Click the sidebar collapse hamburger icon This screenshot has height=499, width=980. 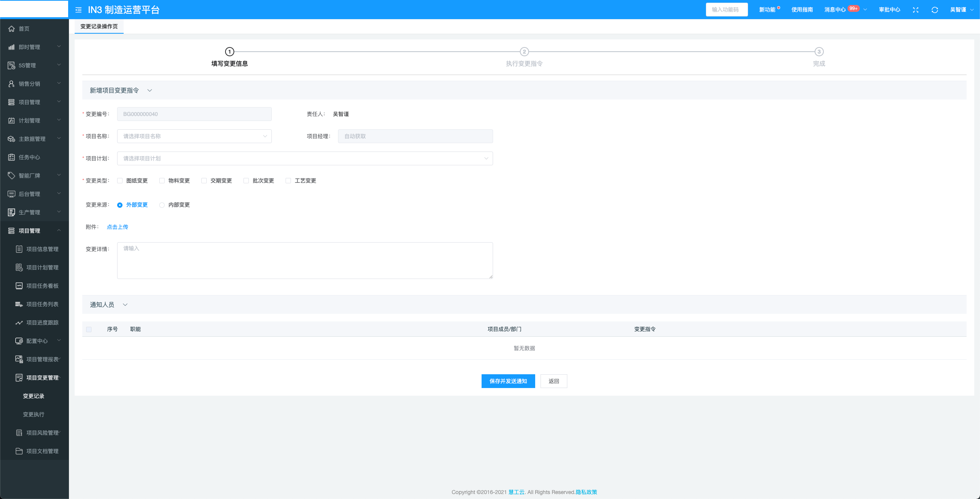[x=78, y=10]
